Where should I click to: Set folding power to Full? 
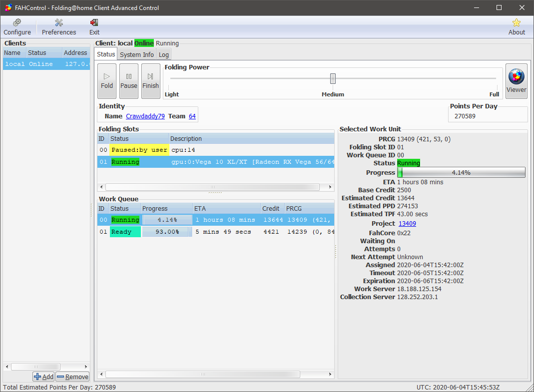494,94
